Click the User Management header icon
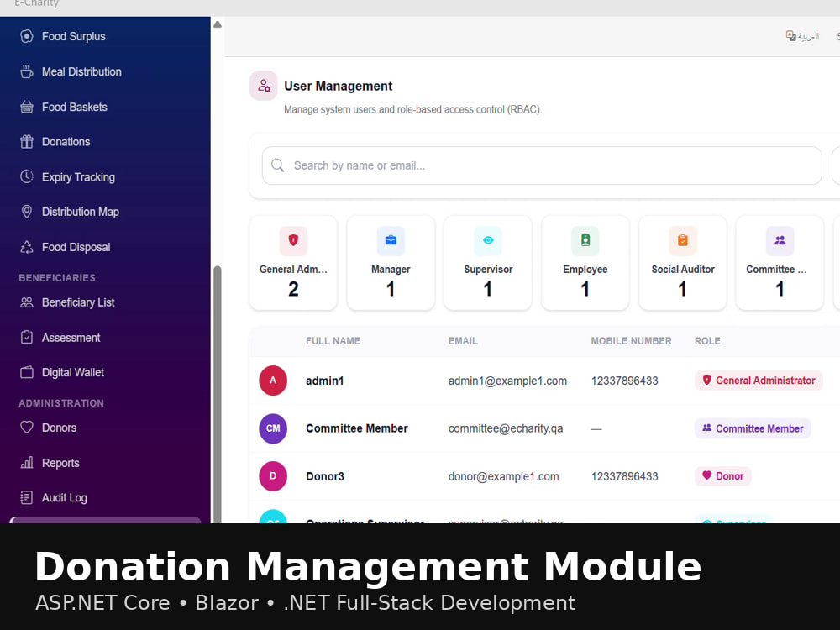The image size is (840, 630). (264, 86)
